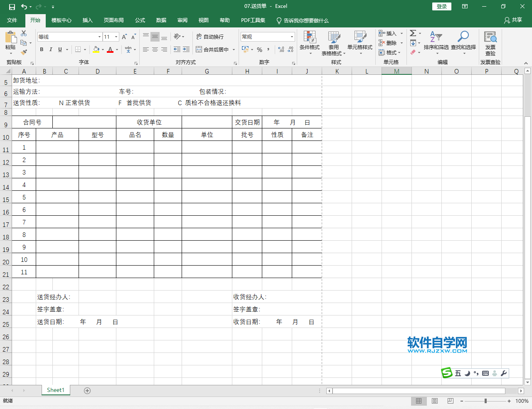The height and width of the screenshot is (409, 532).
Task: Add a new sheet with plus icon
Action: [x=87, y=390]
